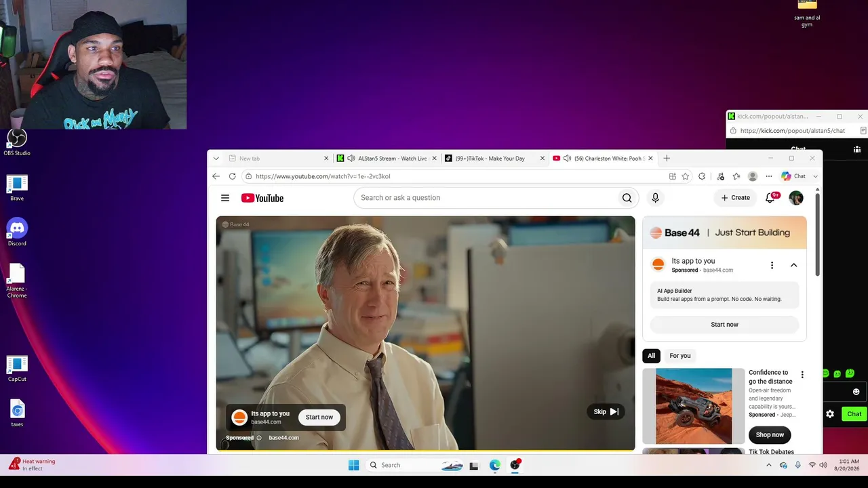868x488 pixels.
Task: Collapse the Base44 sponsored panel
Action: point(793,265)
